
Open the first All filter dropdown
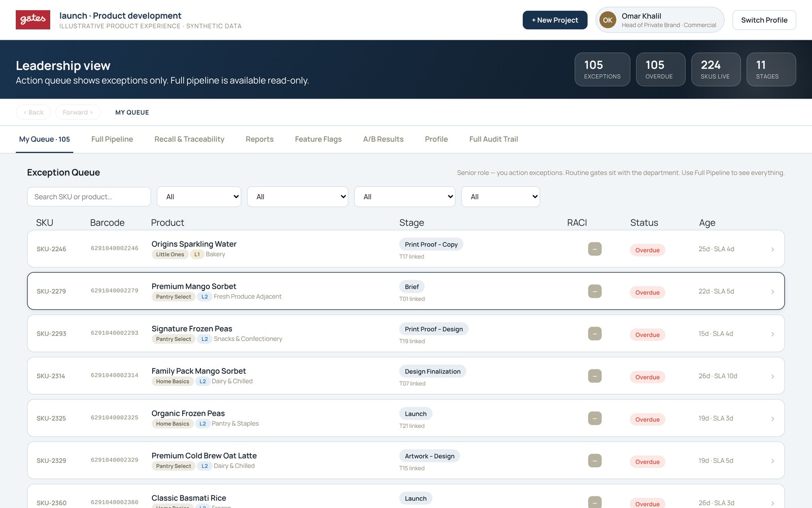[199, 197]
